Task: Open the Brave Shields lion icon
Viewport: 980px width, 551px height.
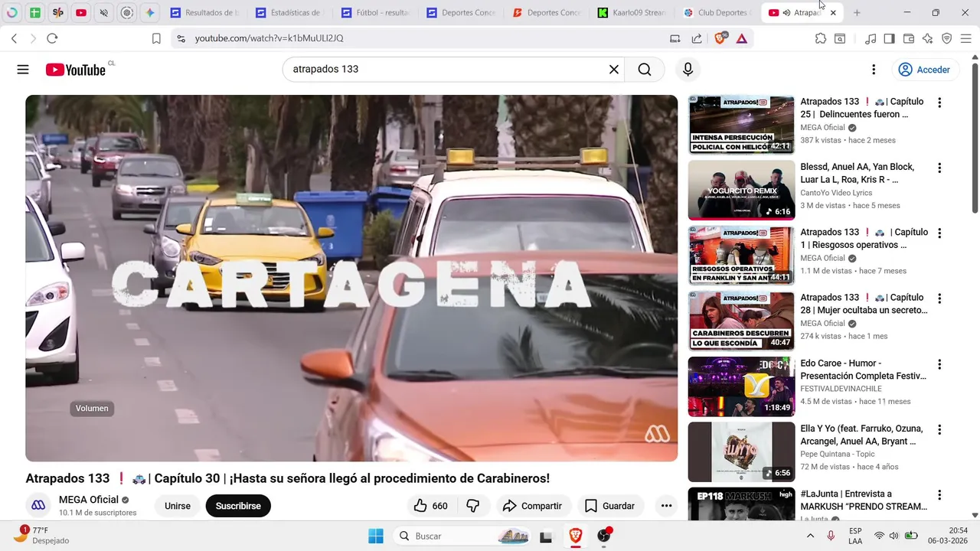Action: (720, 38)
